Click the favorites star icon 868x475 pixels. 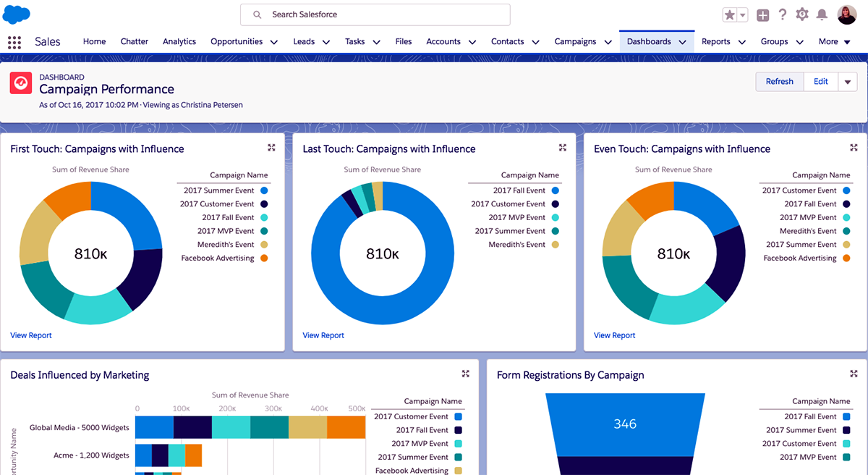point(729,15)
